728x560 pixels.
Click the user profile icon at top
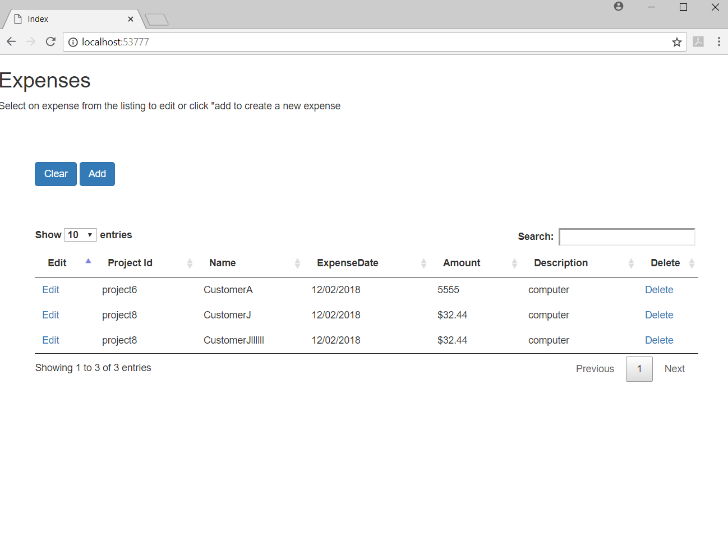pos(618,6)
